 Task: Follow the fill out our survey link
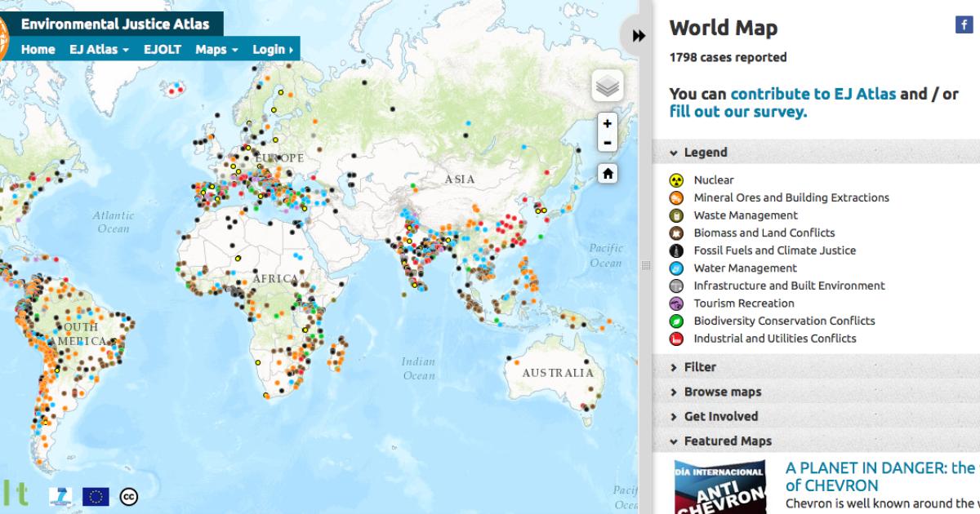(x=738, y=112)
